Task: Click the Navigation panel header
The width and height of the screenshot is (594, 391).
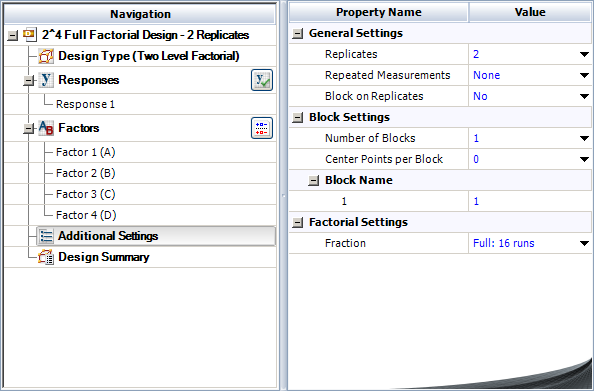Action: (x=140, y=14)
